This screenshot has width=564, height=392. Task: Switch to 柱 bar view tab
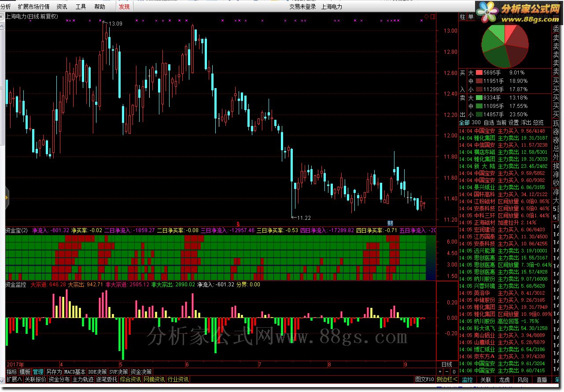pyautogui.click(x=462, y=17)
